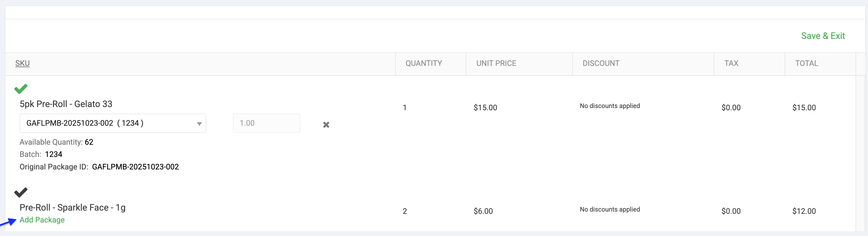The image size is (868, 236).
Task: Click the DISCOUNT column header
Action: tap(601, 63)
